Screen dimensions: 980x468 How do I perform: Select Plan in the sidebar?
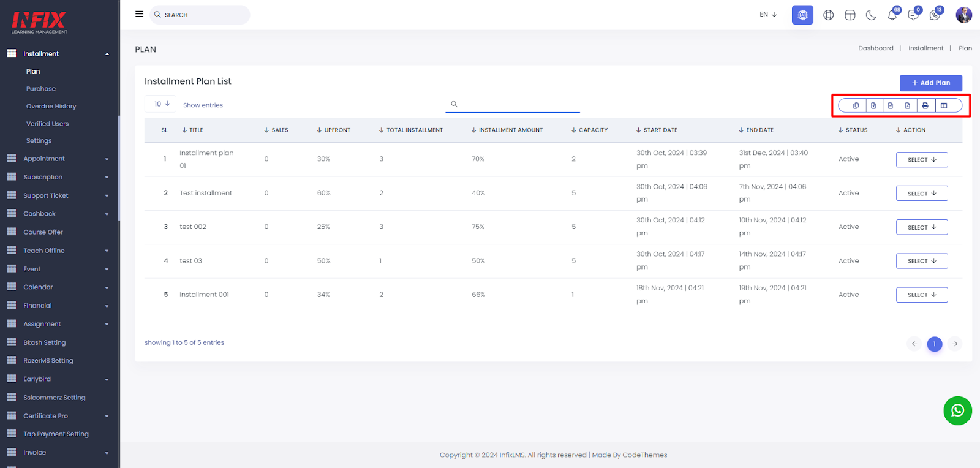tap(33, 72)
